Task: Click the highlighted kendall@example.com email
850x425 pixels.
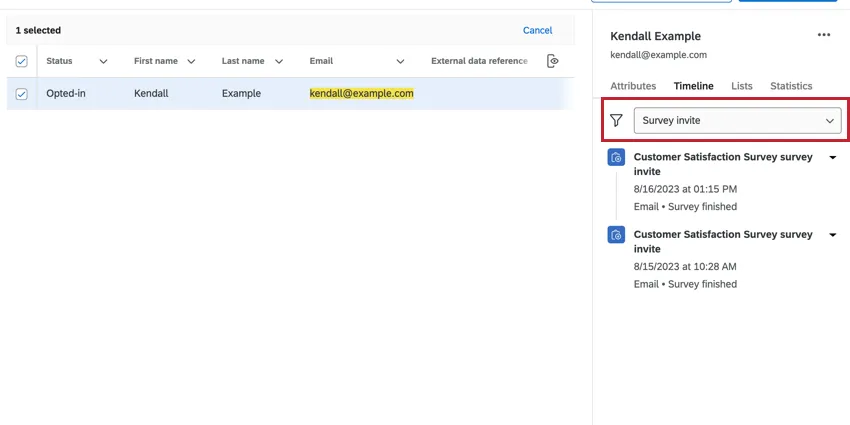Action: [361, 94]
